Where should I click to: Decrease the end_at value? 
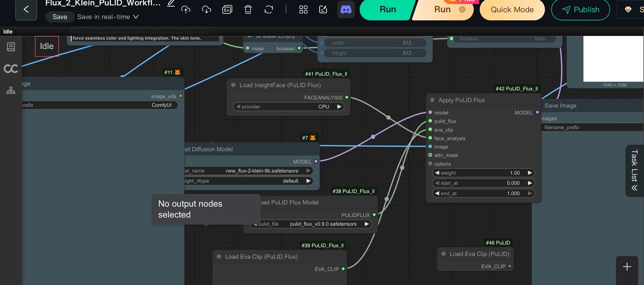click(437, 193)
